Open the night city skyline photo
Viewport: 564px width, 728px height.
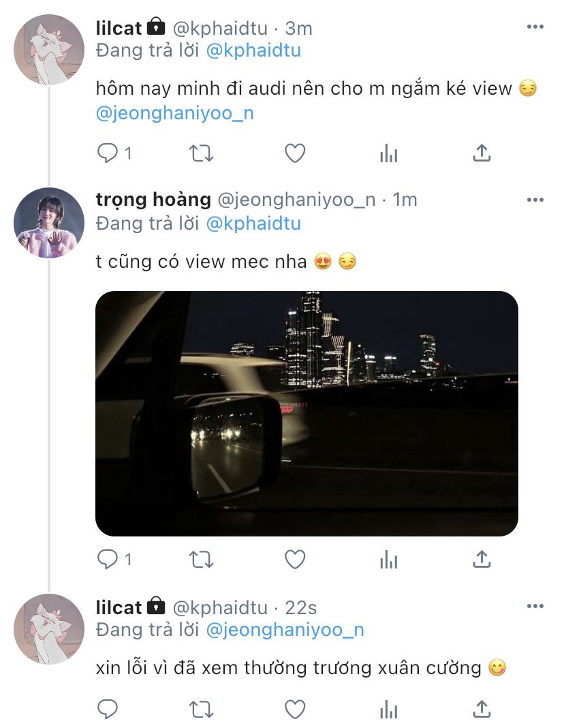coord(307,413)
